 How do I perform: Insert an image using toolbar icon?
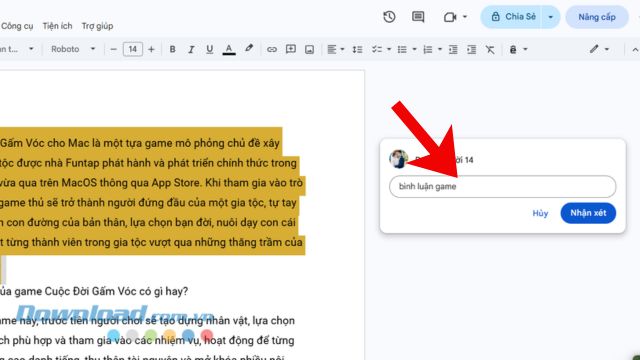coord(309,49)
